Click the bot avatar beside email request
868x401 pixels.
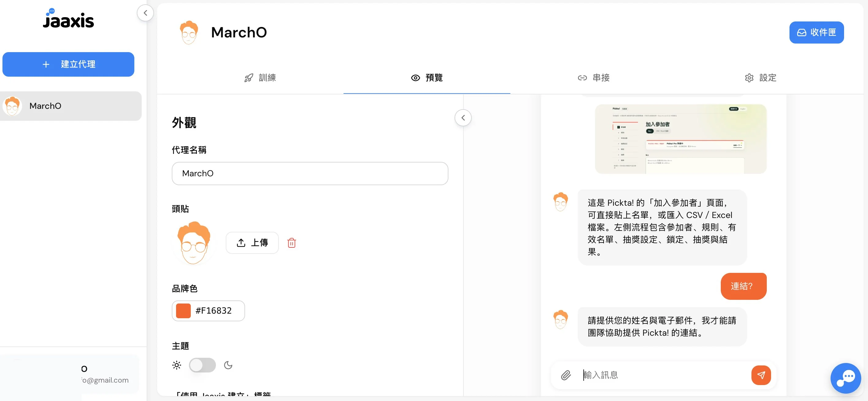(x=561, y=319)
